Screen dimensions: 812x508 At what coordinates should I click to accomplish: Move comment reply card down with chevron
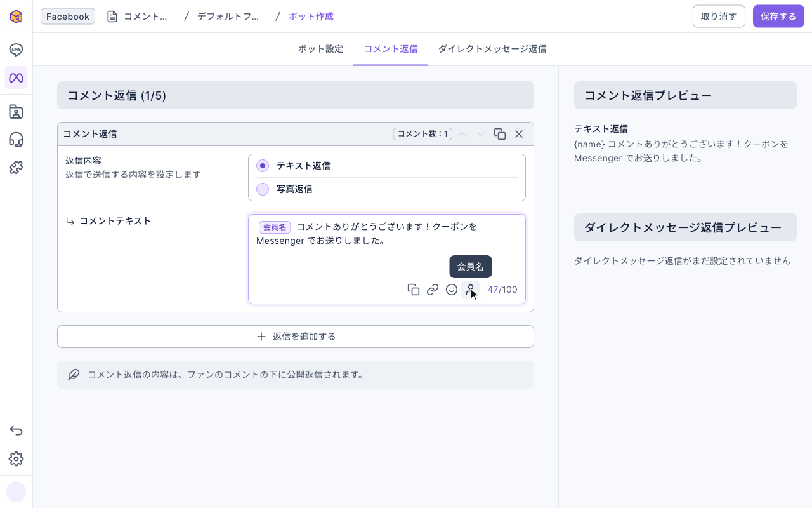point(481,134)
